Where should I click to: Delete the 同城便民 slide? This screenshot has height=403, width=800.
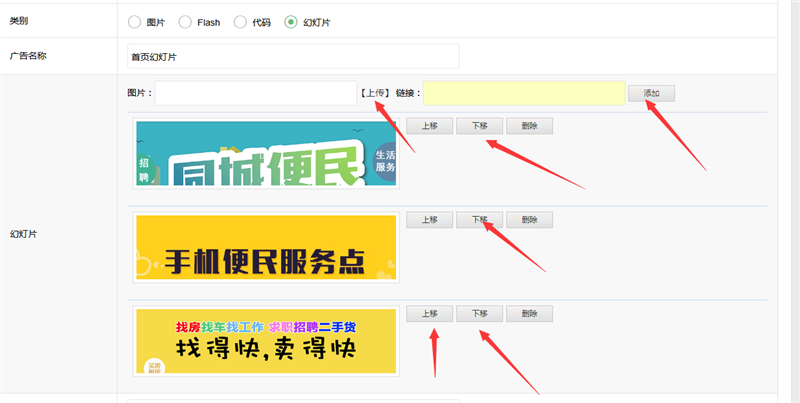click(529, 126)
